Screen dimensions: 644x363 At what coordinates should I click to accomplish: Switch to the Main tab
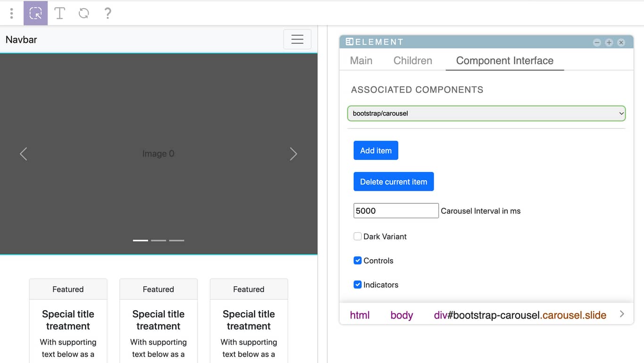tap(361, 60)
